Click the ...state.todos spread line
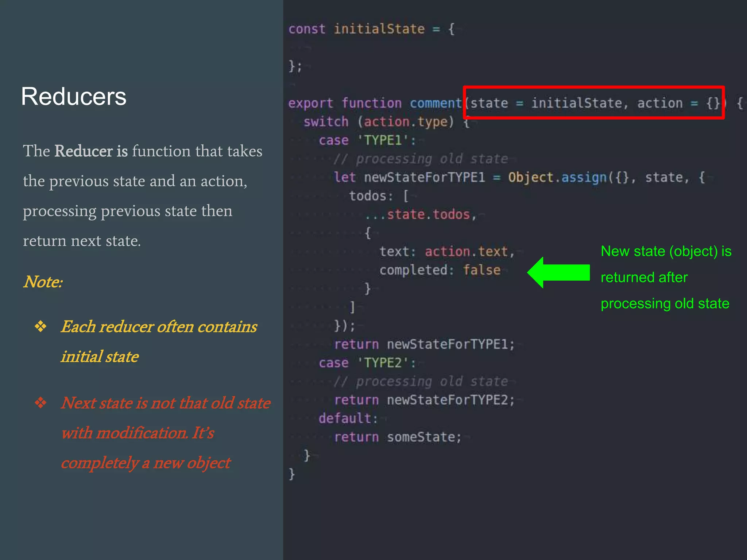This screenshot has width=747, height=560. [421, 215]
